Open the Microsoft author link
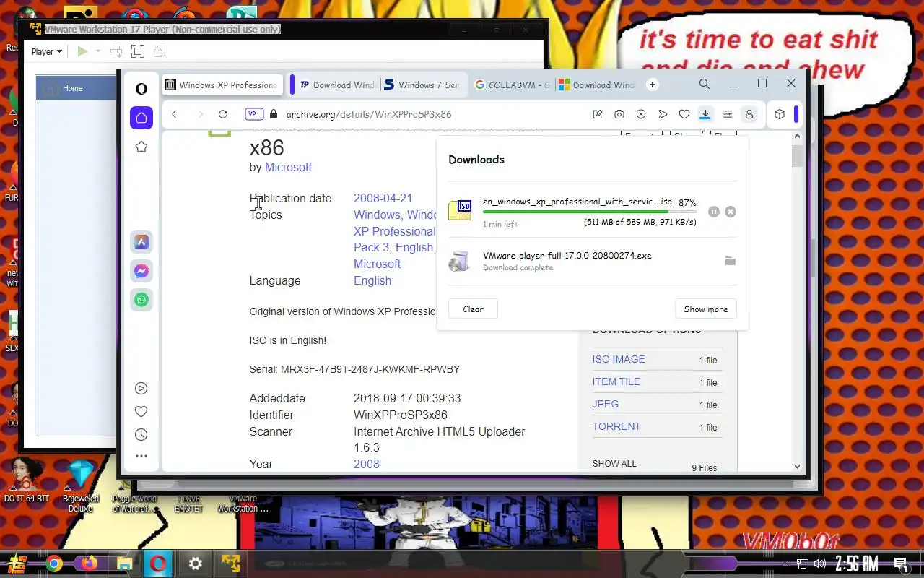This screenshot has width=924, height=578. click(288, 167)
